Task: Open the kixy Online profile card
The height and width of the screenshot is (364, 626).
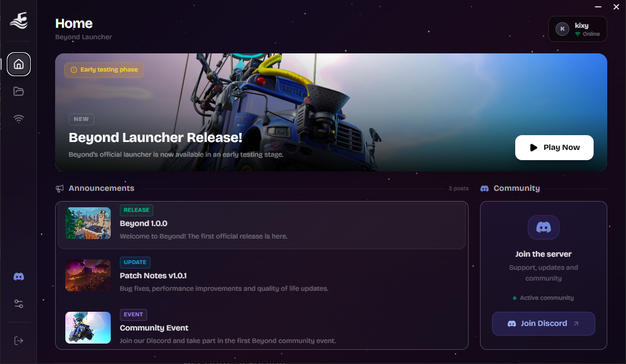Action: click(x=577, y=29)
